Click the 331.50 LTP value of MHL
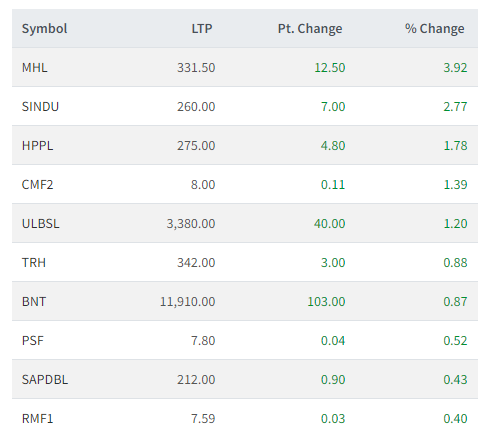This screenshot has width=493, height=433. pyautogui.click(x=196, y=68)
